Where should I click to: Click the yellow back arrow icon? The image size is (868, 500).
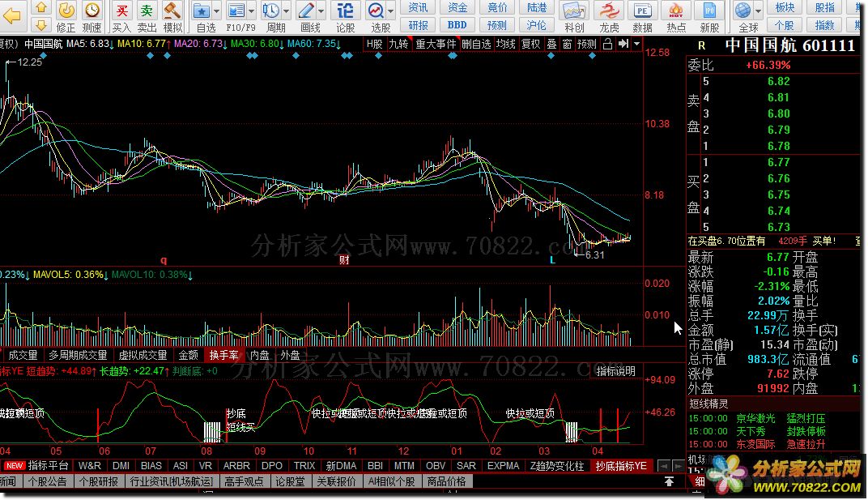(x=11, y=17)
